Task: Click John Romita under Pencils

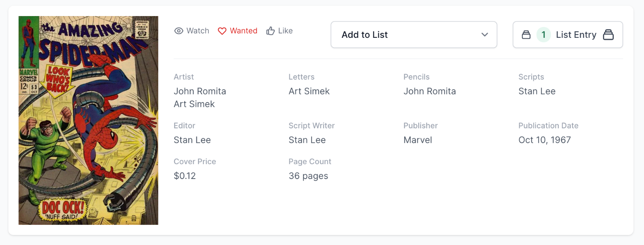Action: (429, 91)
